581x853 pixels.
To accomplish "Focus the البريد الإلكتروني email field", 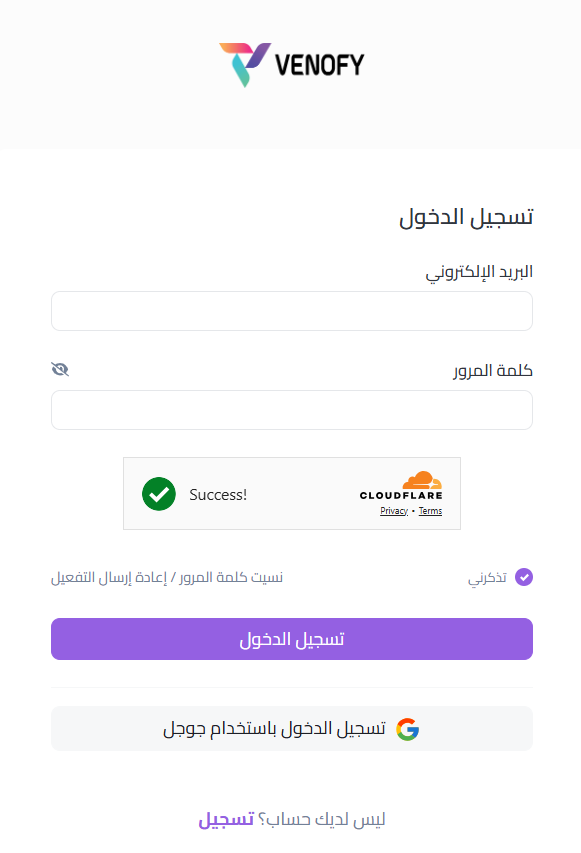I will point(292,311).
